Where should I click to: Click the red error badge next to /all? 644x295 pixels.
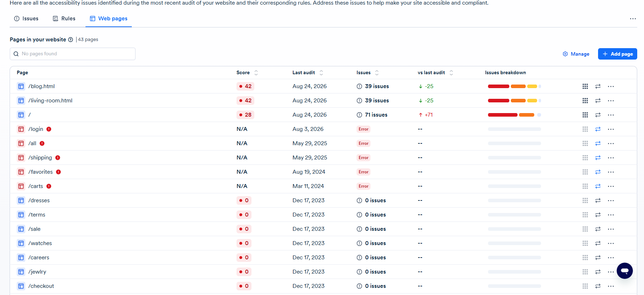pyautogui.click(x=42, y=143)
